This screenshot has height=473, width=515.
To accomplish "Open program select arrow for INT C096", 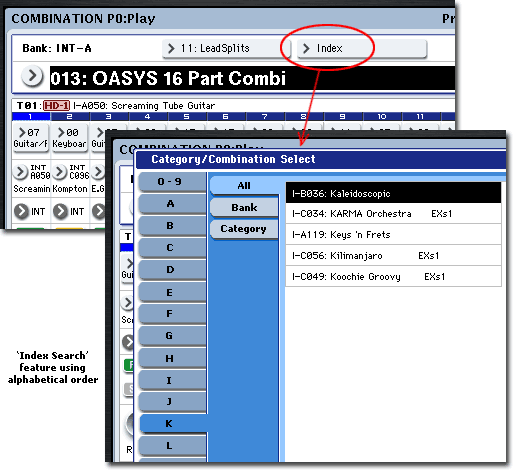I will click(x=59, y=172).
